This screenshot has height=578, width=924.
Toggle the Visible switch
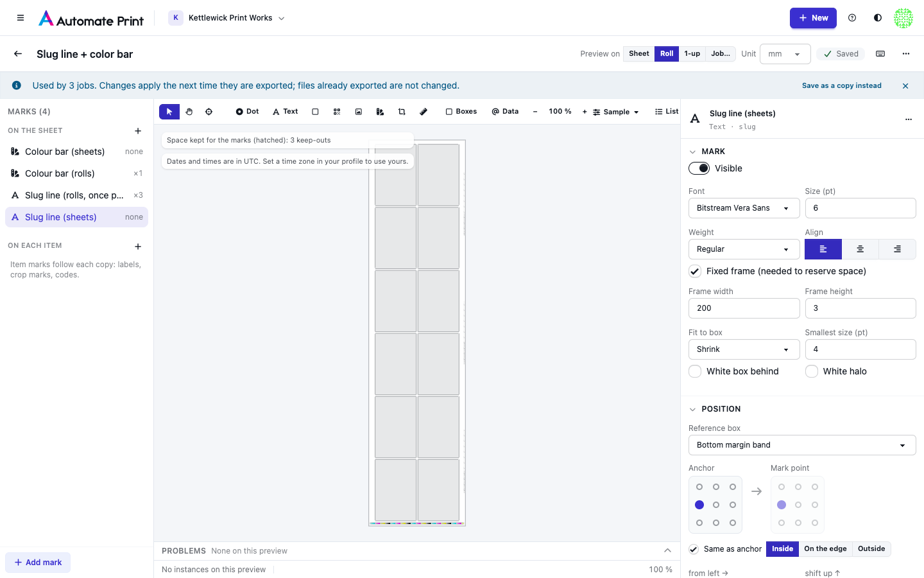click(x=699, y=168)
